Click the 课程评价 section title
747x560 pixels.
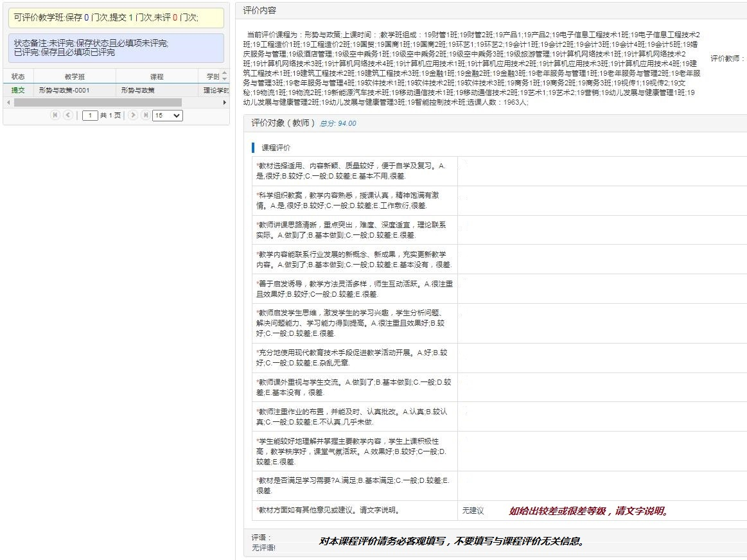pos(276,148)
